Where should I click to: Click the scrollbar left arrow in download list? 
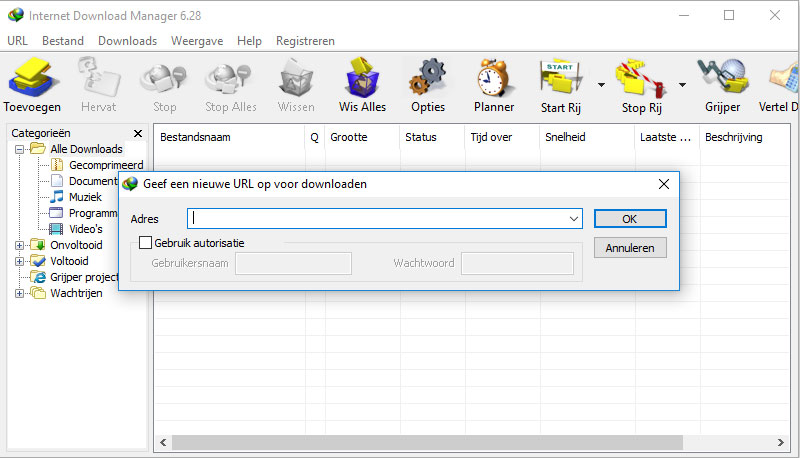pos(163,442)
